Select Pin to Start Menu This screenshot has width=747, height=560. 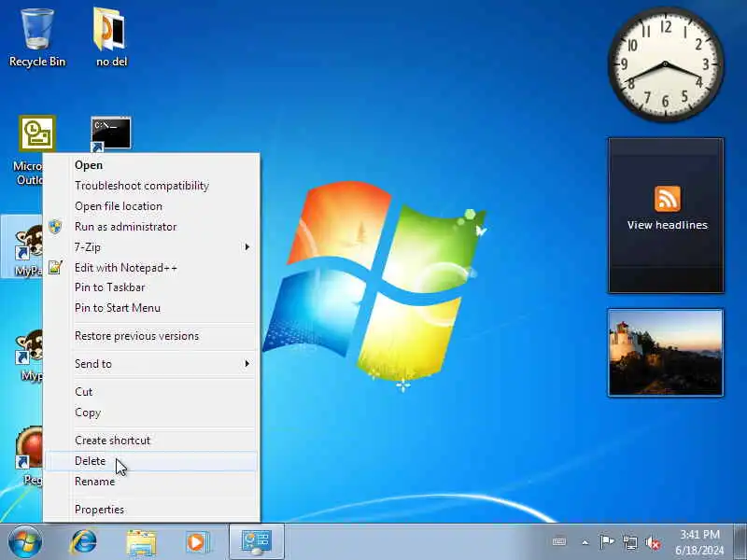(151, 308)
